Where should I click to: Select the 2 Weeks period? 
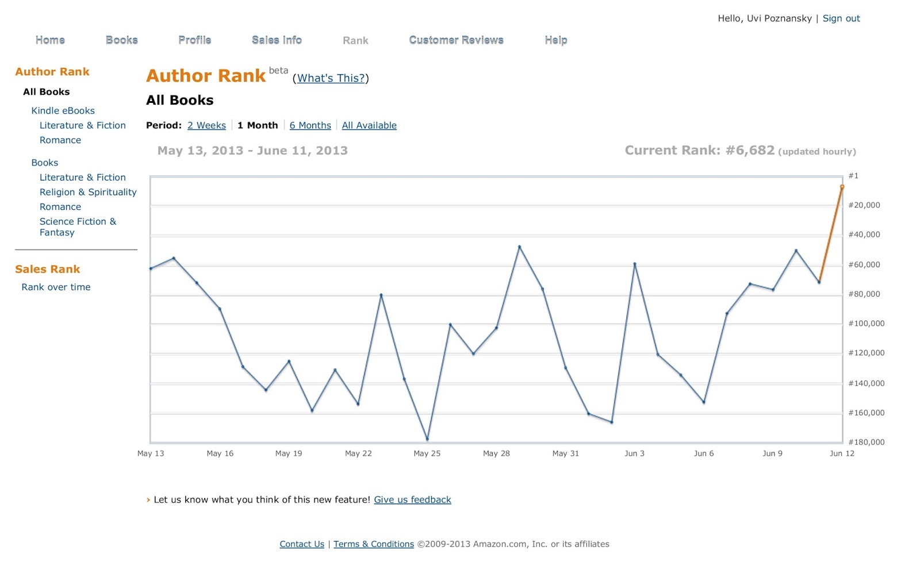206,125
